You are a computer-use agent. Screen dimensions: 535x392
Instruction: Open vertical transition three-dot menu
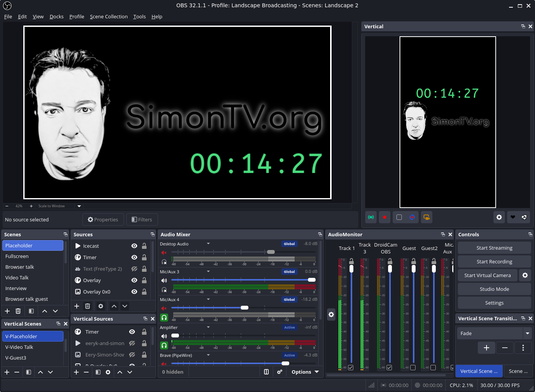pyautogui.click(x=523, y=348)
